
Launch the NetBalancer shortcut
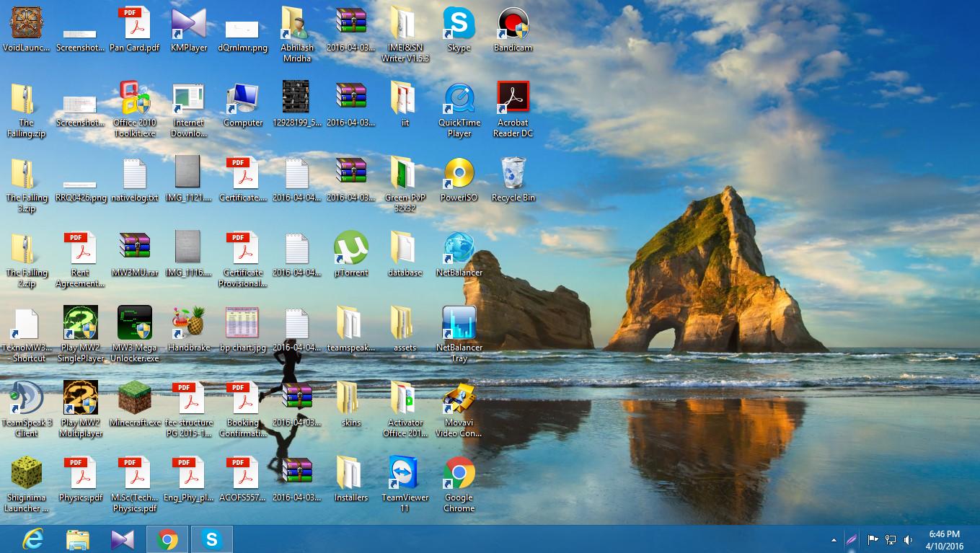(459, 255)
